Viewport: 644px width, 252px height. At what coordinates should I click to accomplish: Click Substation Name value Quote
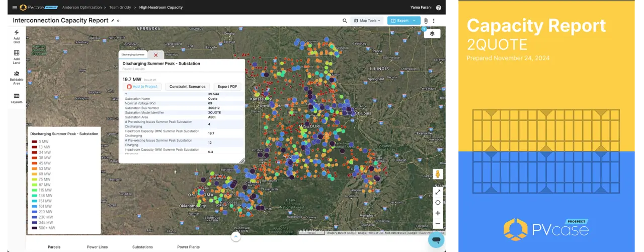[x=213, y=99]
